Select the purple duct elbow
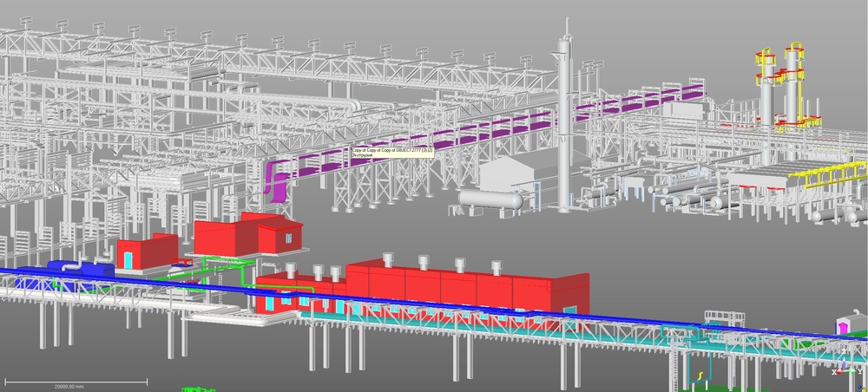Image resolution: width=868 pixels, height=392 pixels. coord(279,182)
